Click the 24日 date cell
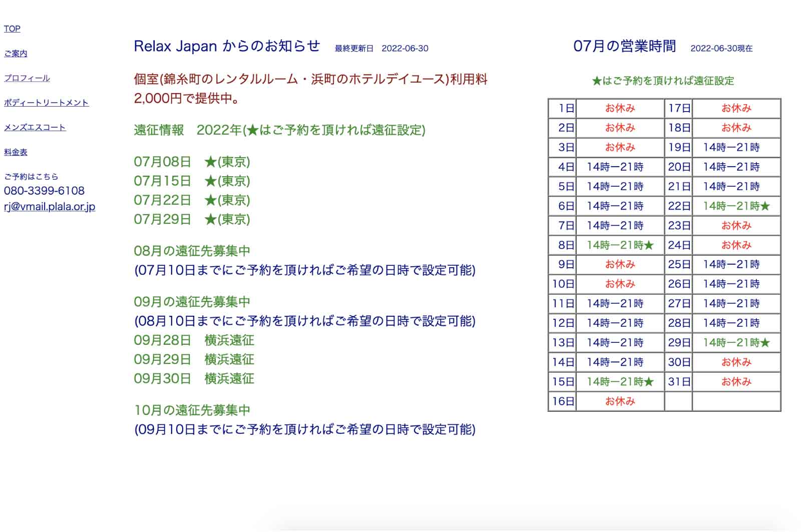 (x=679, y=245)
